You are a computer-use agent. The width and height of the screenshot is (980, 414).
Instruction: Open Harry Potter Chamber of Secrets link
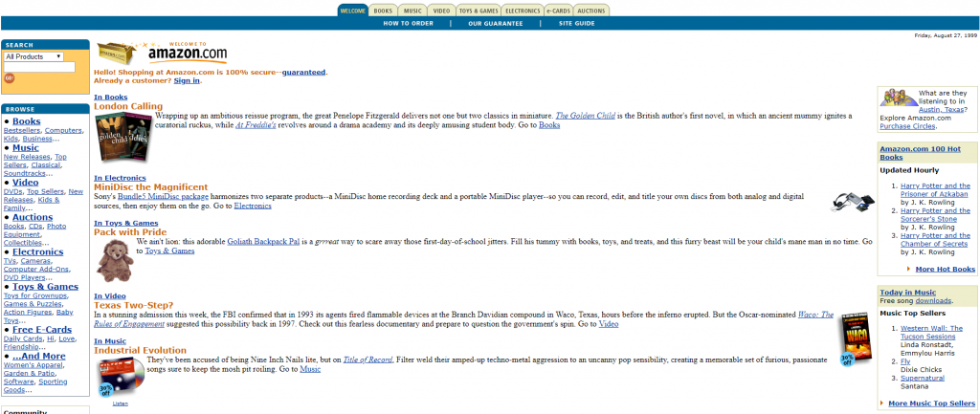click(936, 240)
